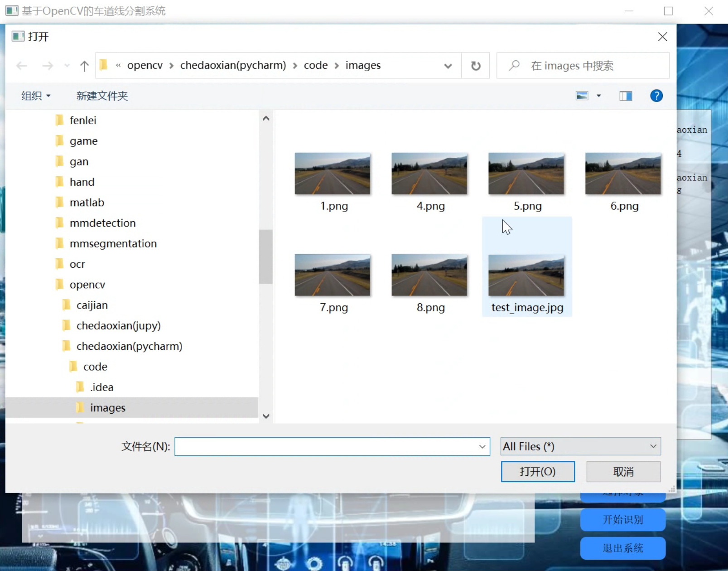The height and width of the screenshot is (571, 728).
Task: Create a new folder with 新建文件夹
Action: (x=102, y=96)
